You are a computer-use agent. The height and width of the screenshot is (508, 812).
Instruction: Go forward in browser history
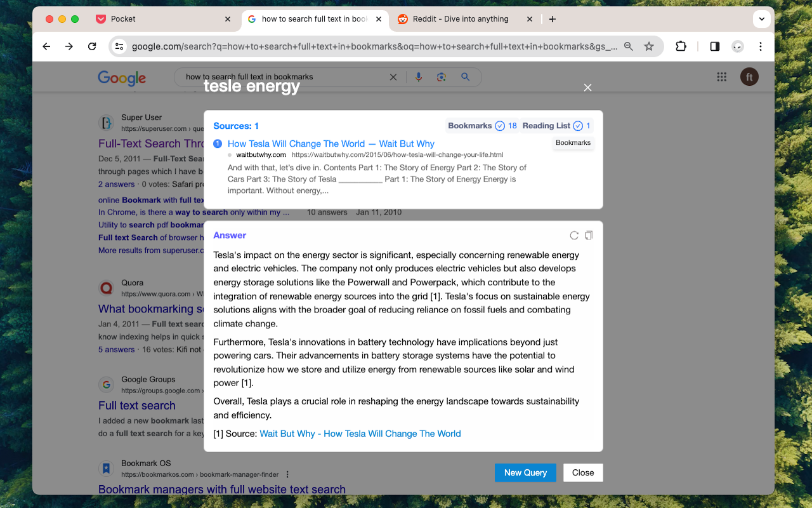tap(69, 46)
